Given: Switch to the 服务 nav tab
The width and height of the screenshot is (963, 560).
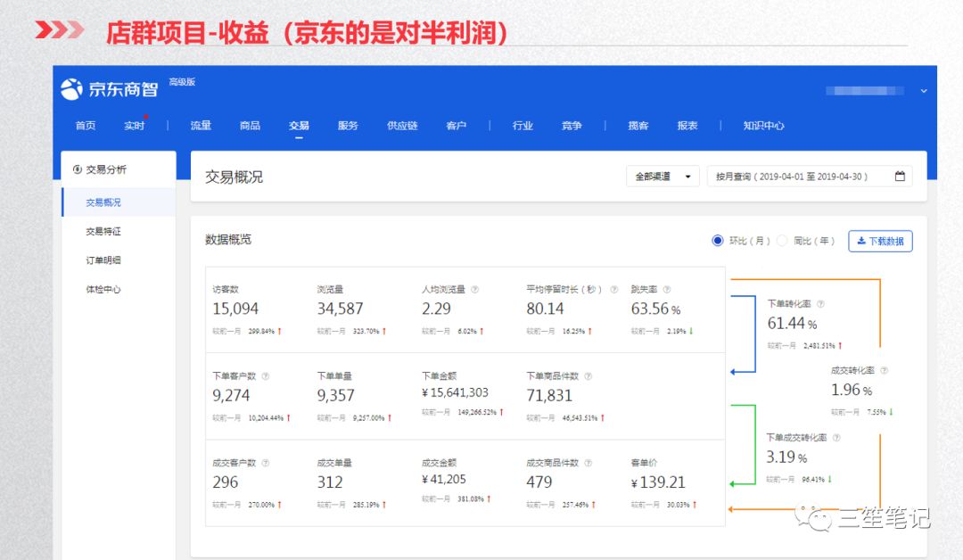Looking at the screenshot, I should tap(348, 125).
